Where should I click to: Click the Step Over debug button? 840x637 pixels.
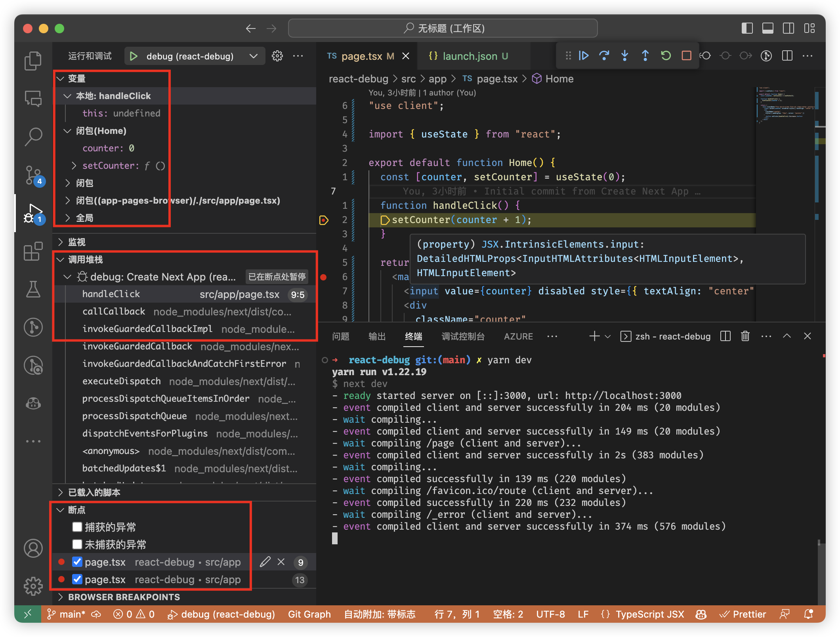[x=604, y=56]
